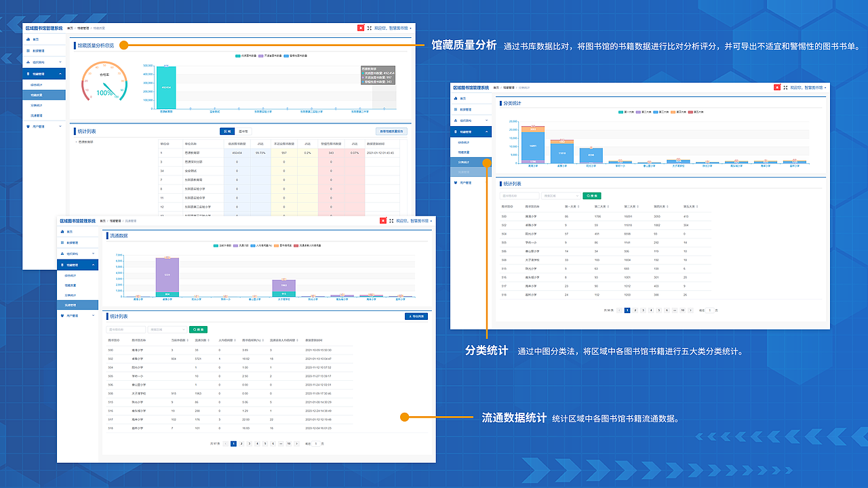This screenshot has width=868, height=488.
Task: Toggle the 优质图书数量 legend in the 馆藏质量 chart
Action: point(245,56)
